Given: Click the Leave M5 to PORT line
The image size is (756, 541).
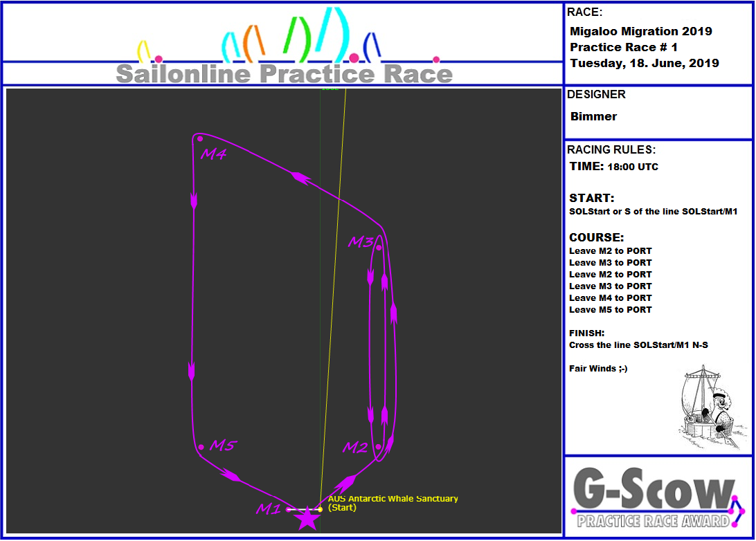Looking at the screenshot, I should 611,310.
